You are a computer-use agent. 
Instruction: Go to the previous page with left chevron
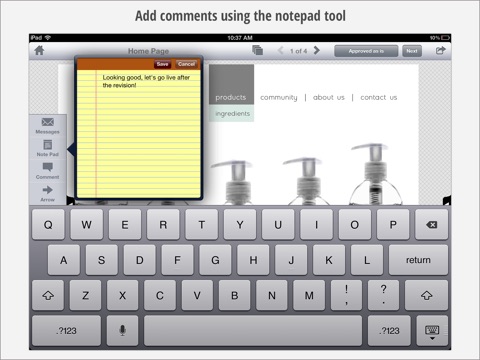(281, 51)
